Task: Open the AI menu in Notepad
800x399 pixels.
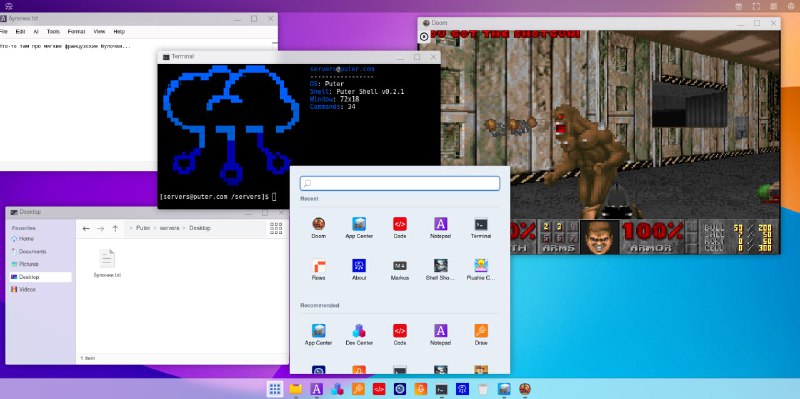Action: pyautogui.click(x=36, y=32)
